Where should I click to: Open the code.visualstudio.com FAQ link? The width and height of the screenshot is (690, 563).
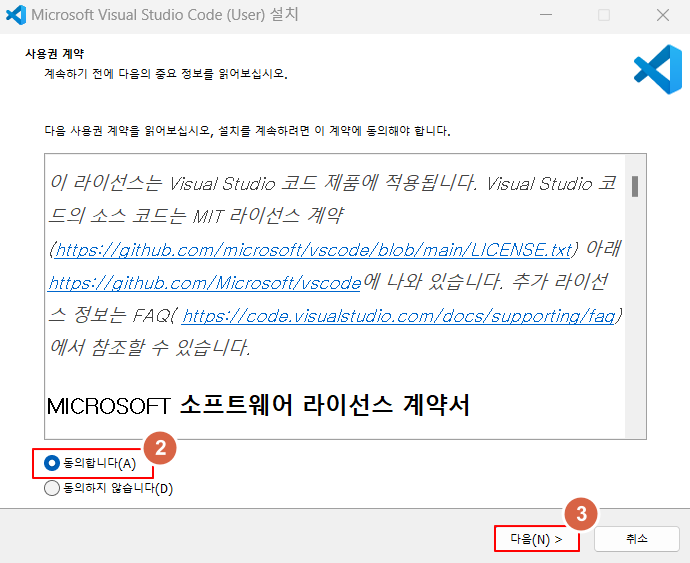(x=399, y=316)
